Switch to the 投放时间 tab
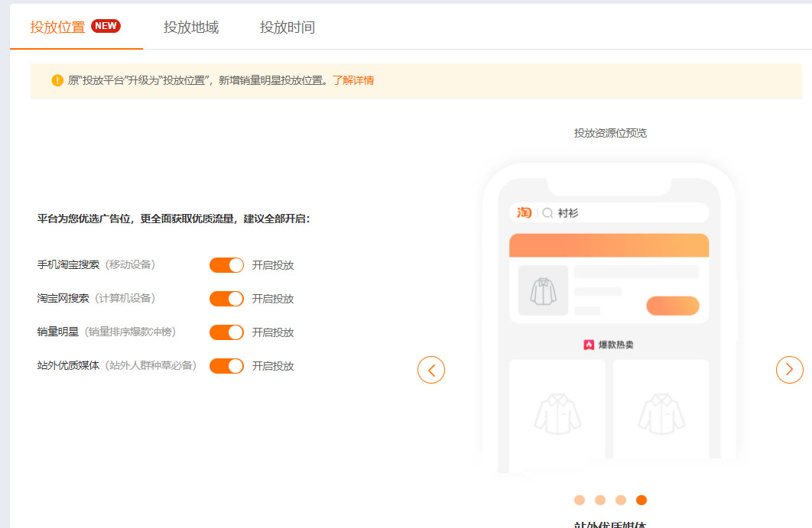 coord(287,28)
